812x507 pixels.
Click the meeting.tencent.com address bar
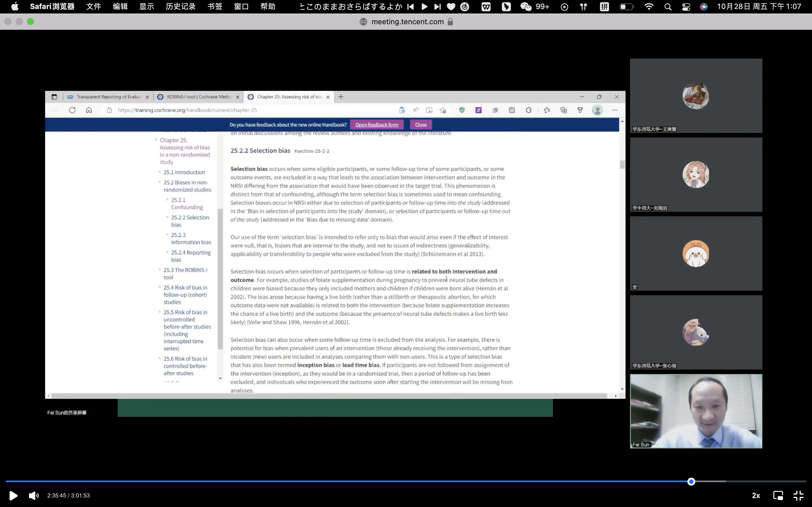pyautogui.click(x=407, y=22)
